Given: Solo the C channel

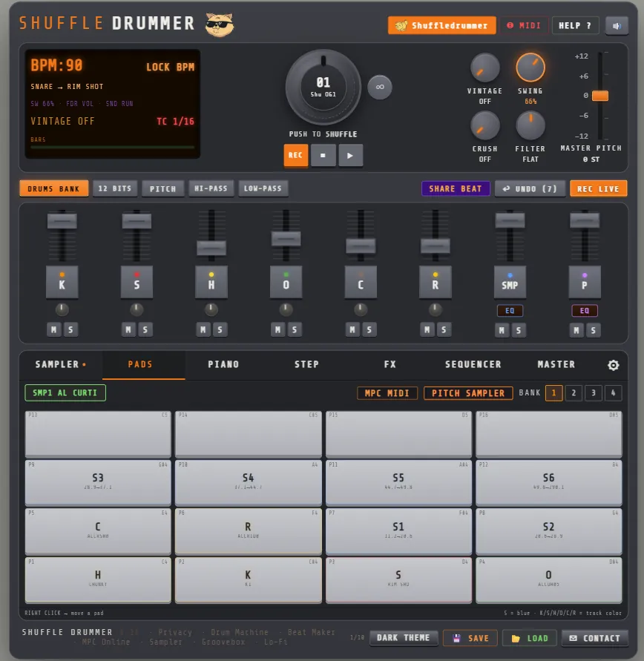Looking at the screenshot, I should [x=369, y=329].
